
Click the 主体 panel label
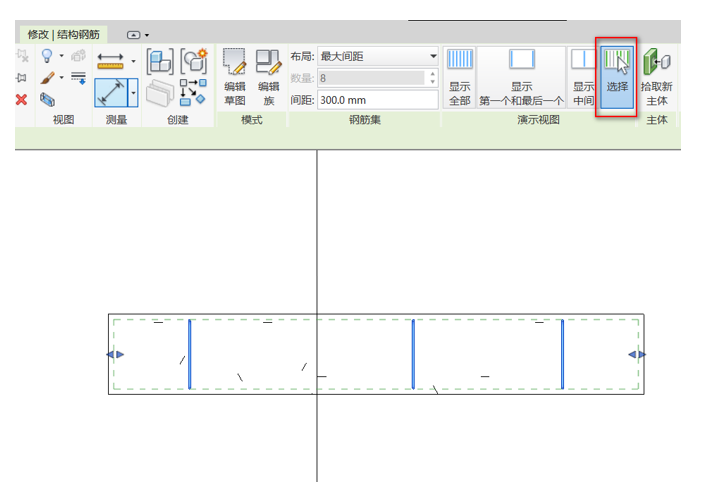tap(657, 120)
